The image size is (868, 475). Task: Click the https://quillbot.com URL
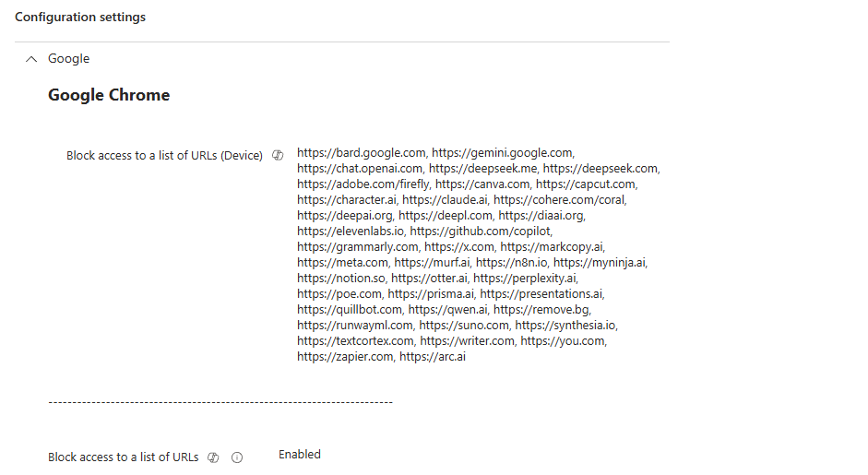click(350, 310)
